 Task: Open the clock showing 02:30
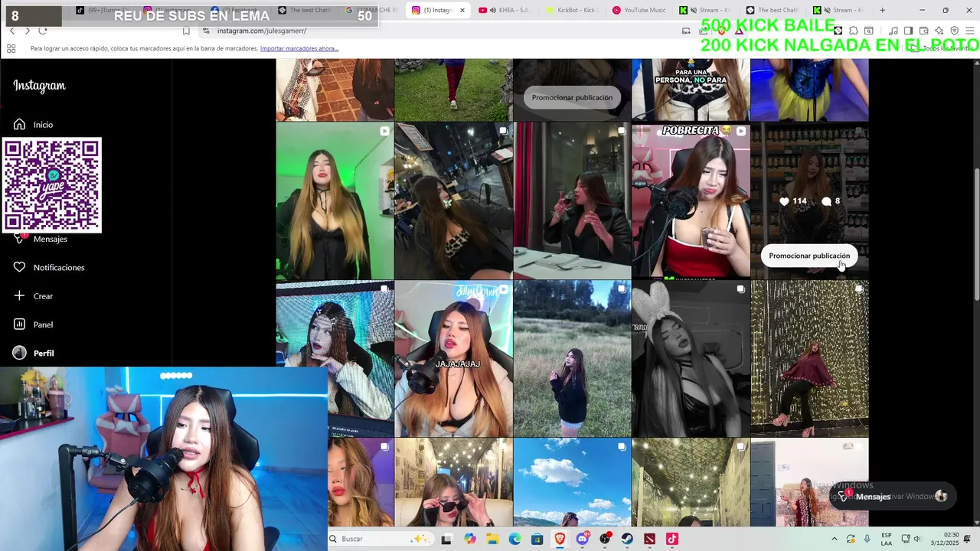tap(944, 539)
